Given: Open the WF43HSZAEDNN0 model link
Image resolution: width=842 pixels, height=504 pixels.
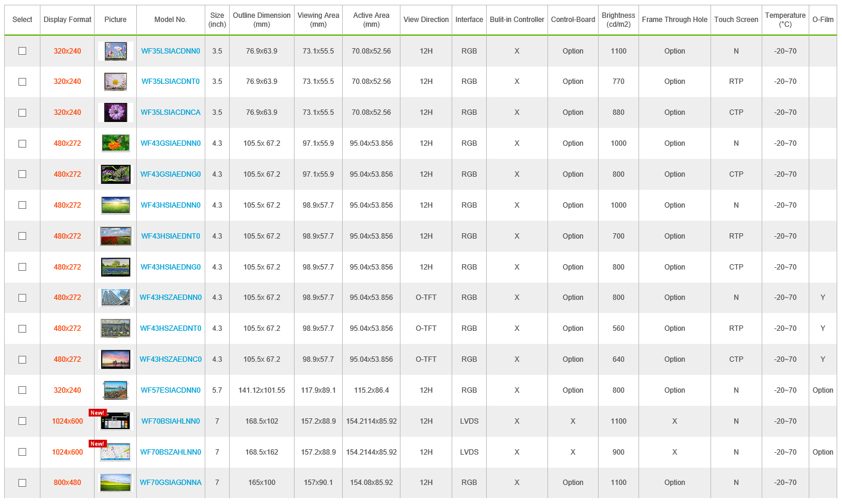Looking at the screenshot, I should (x=171, y=298).
